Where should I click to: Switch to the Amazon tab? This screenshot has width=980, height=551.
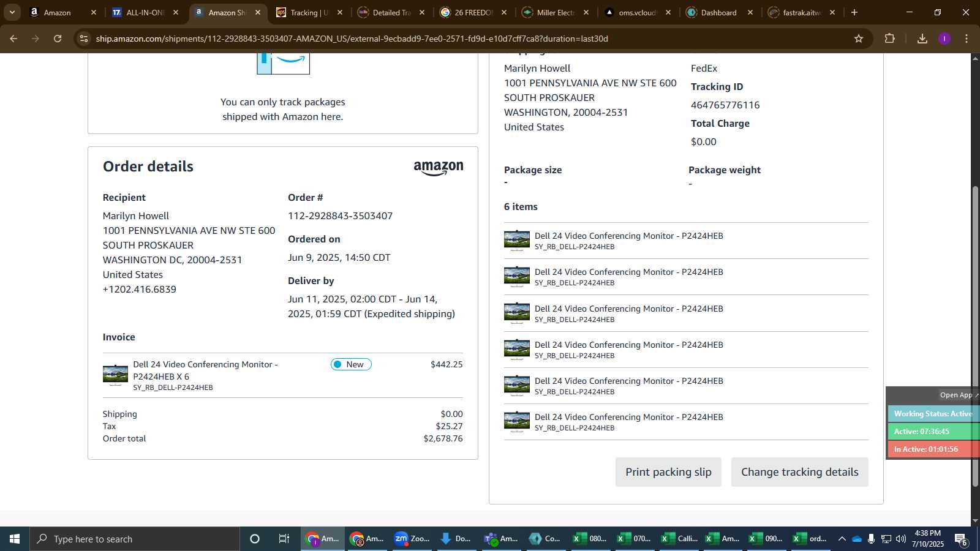click(x=58, y=12)
